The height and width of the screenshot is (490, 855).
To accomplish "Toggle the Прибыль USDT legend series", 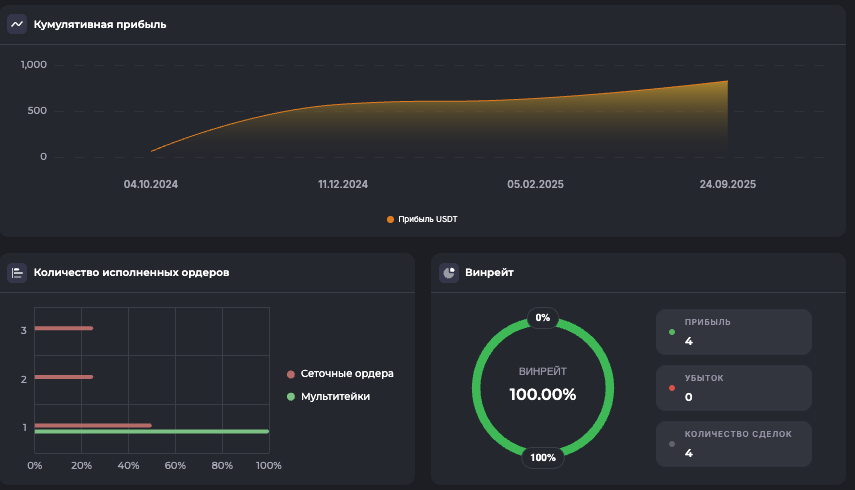I will (422, 219).
